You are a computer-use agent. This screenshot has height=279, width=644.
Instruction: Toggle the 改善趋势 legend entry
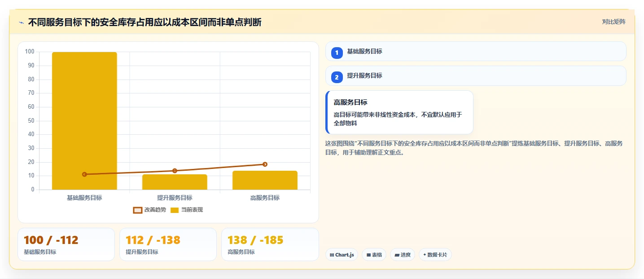[150, 210]
